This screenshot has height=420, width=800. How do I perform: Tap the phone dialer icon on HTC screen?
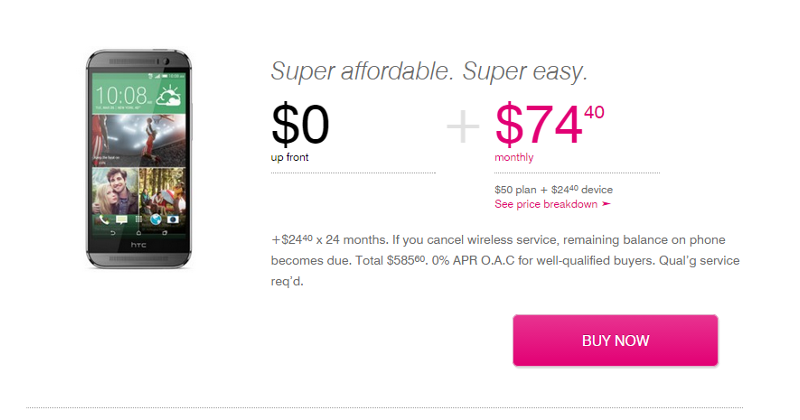[104, 220]
